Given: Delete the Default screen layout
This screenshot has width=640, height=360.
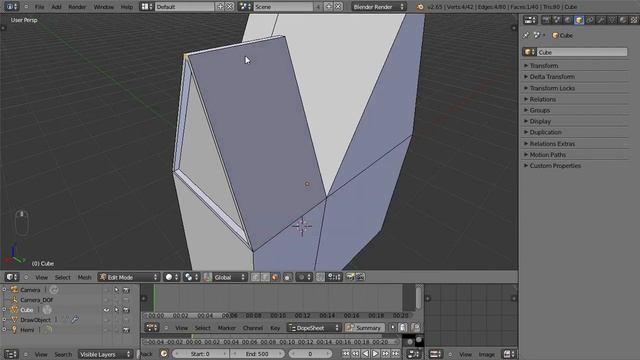Looking at the screenshot, I should point(230,7).
